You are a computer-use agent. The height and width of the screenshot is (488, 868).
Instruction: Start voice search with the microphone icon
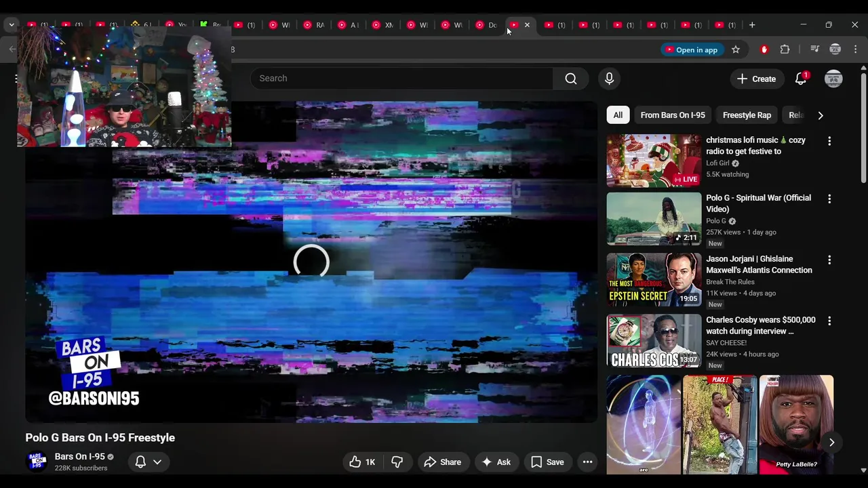[x=609, y=79]
